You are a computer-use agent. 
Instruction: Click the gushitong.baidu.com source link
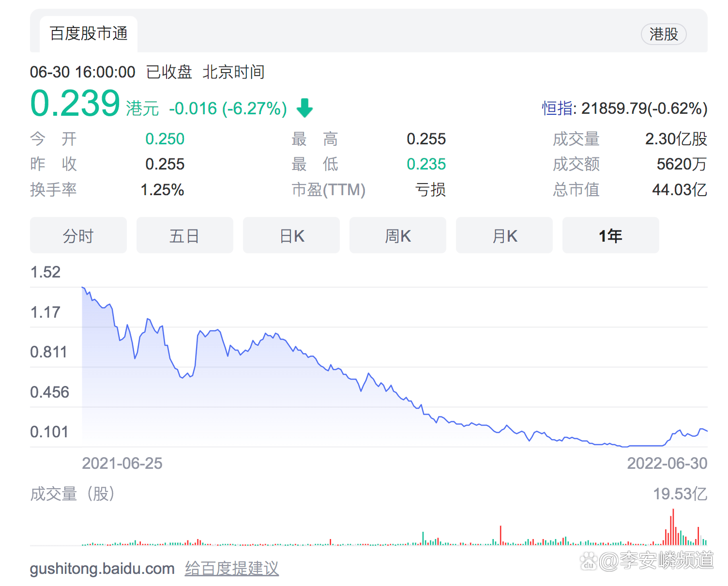pos(102,568)
